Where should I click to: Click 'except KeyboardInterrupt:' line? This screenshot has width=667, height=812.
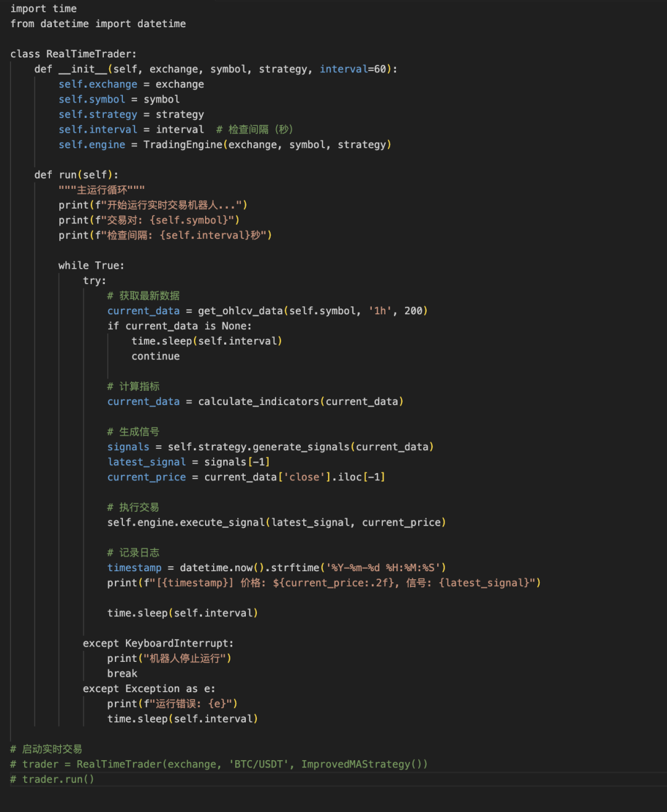pyautogui.click(x=158, y=643)
